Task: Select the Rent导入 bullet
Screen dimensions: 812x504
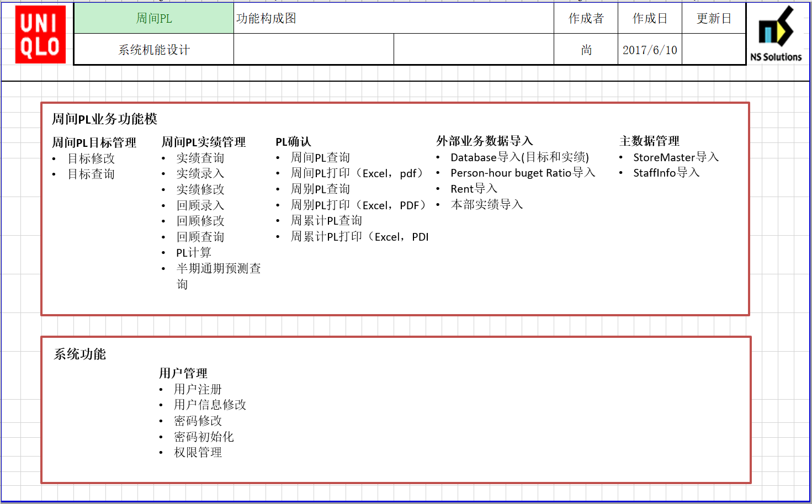Action: tap(474, 189)
